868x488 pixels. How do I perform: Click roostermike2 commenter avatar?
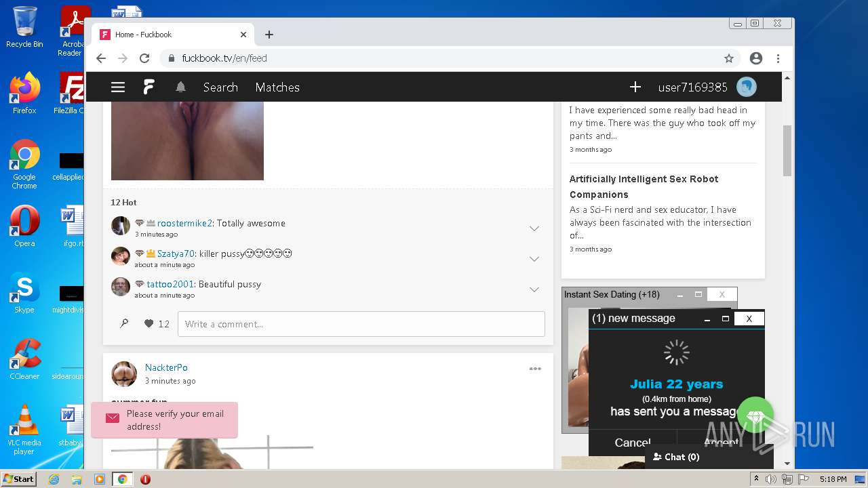tap(121, 226)
